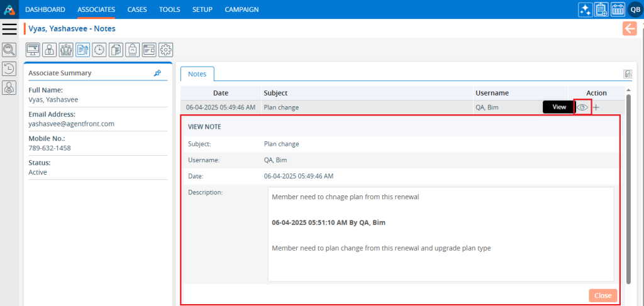Screen dimensions: 644x306
Task: Click the clipboard add icon in header
Action: (601, 9)
